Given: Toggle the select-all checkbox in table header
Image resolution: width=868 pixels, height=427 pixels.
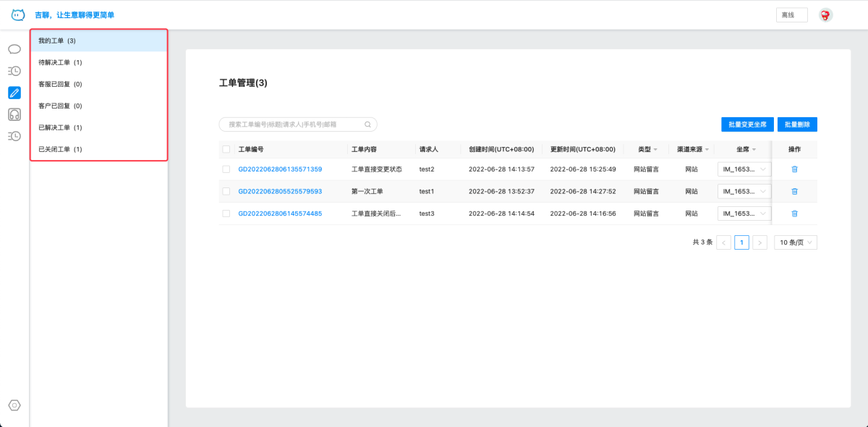Looking at the screenshot, I should [x=226, y=149].
